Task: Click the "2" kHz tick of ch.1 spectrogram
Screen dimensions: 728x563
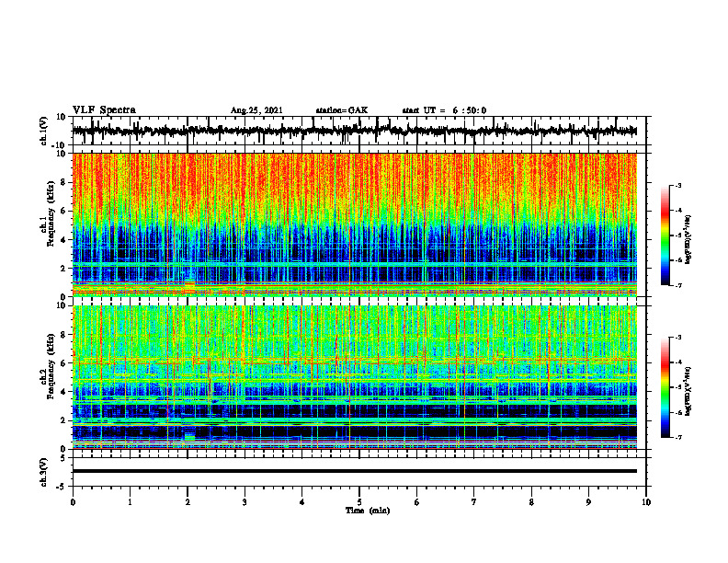Action: (63, 269)
